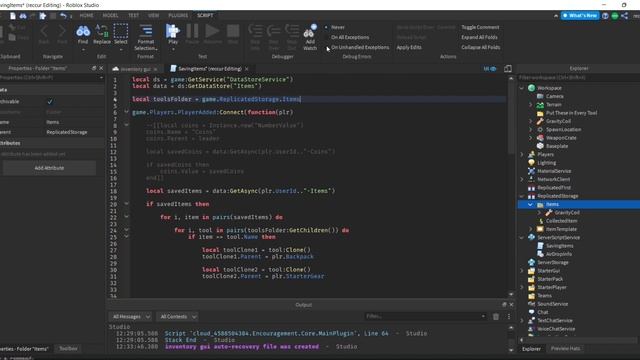Select the Terrain object in Explorer

(553, 104)
